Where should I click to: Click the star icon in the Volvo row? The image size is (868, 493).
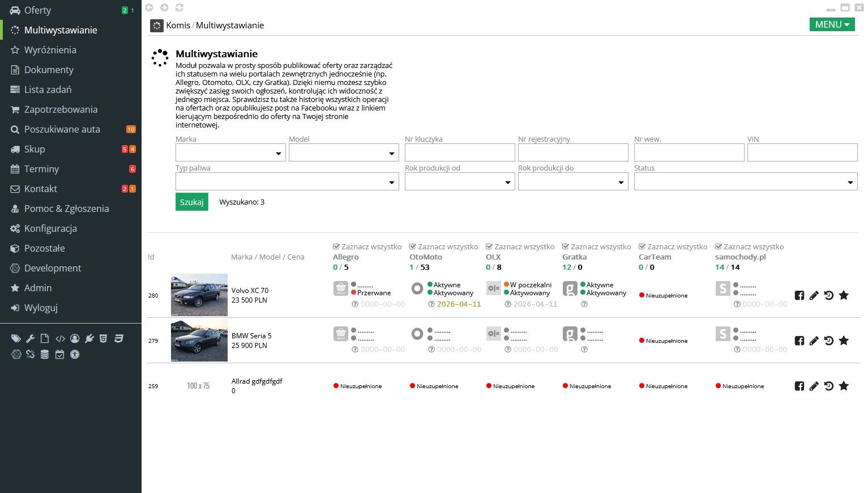point(843,295)
